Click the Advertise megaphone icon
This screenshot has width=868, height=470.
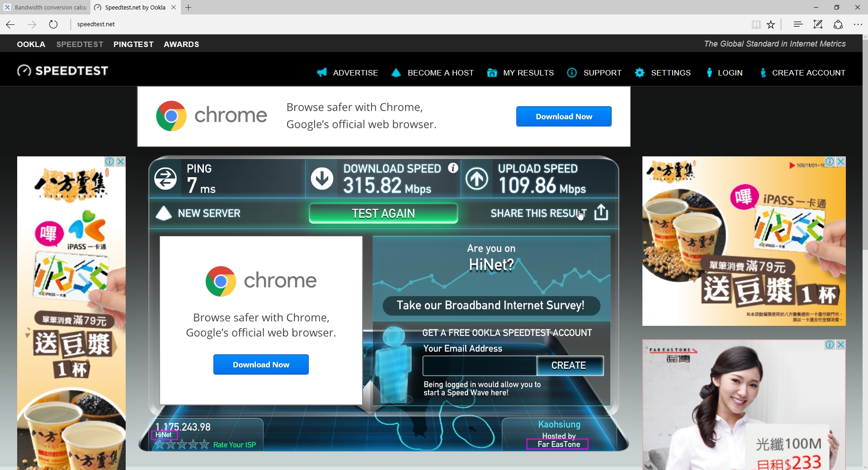(322, 72)
